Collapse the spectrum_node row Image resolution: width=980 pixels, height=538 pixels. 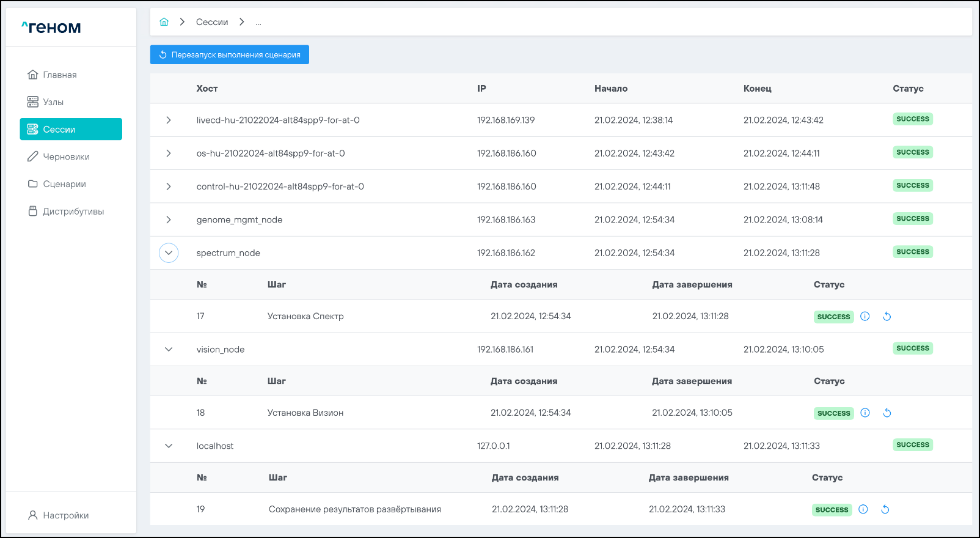(x=169, y=252)
